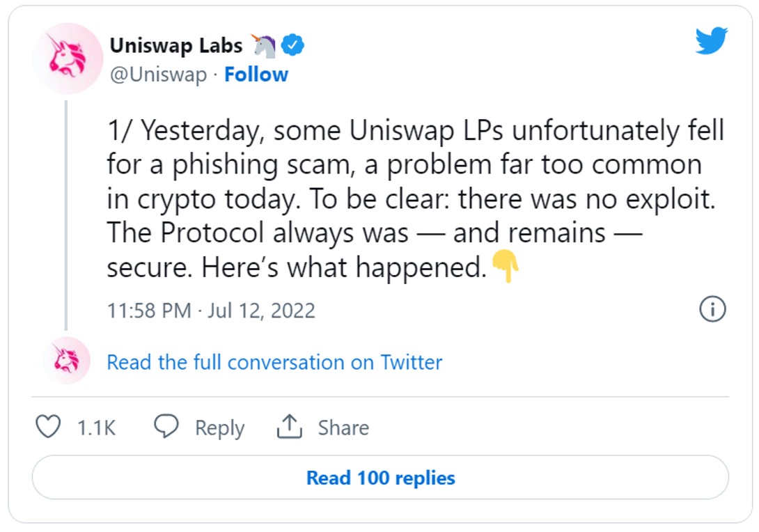The height and width of the screenshot is (532, 759).
Task: Click the Share text label
Action: point(345,428)
